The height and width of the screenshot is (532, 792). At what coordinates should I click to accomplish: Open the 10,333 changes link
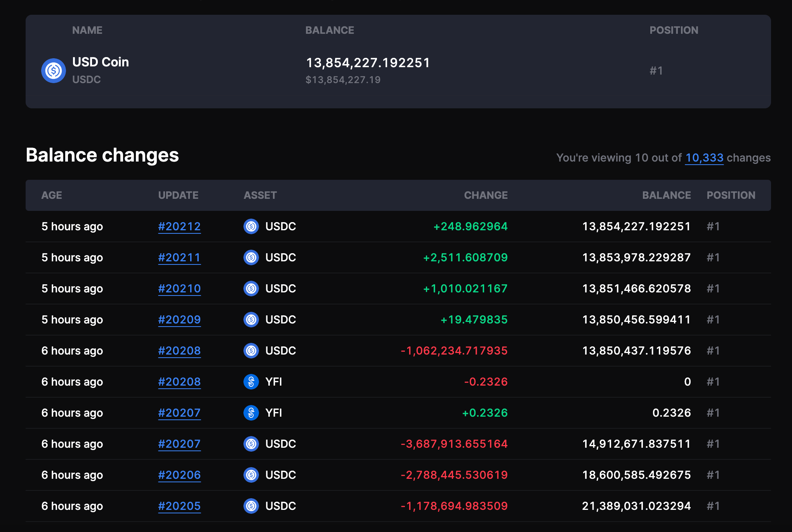(704, 158)
